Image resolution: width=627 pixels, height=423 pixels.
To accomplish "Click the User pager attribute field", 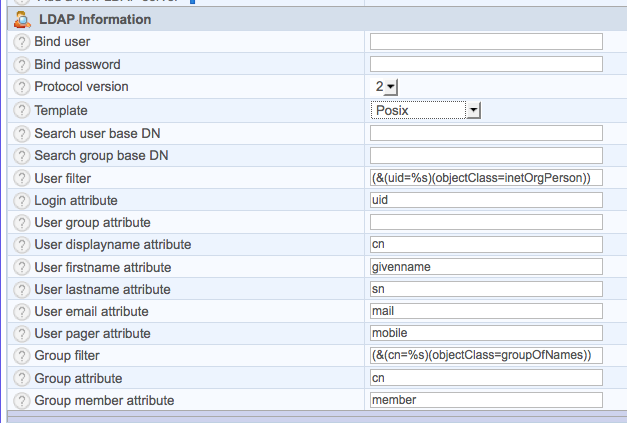I will pos(486,333).
